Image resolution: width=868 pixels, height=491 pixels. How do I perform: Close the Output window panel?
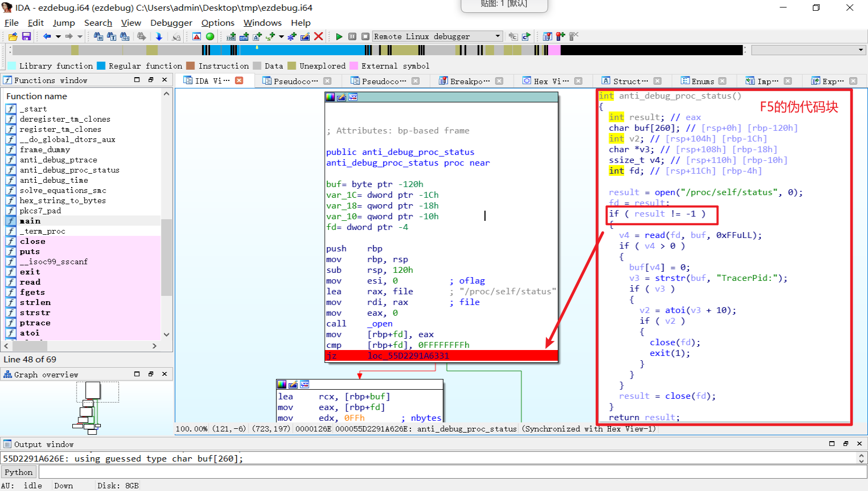click(859, 444)
